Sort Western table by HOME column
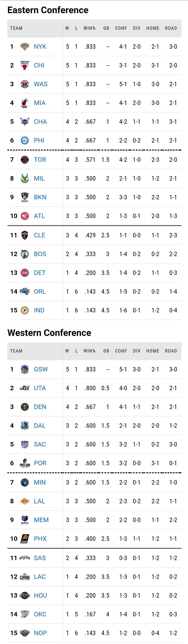 152,351
